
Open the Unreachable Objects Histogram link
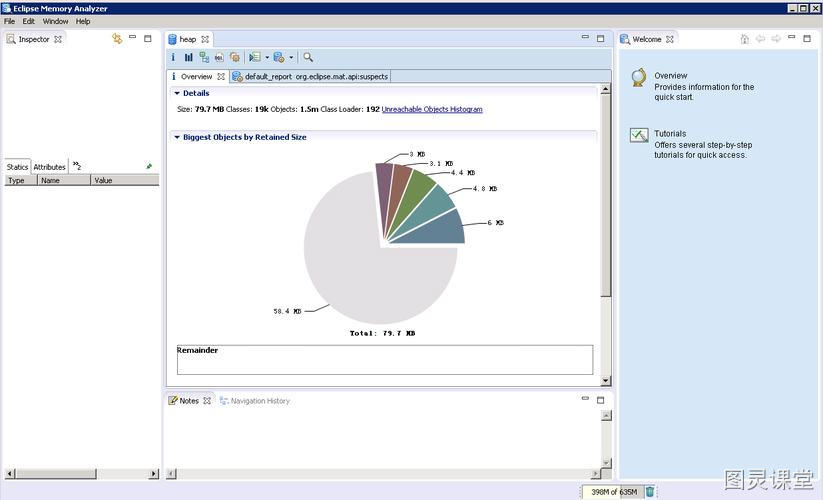(432, 109)
